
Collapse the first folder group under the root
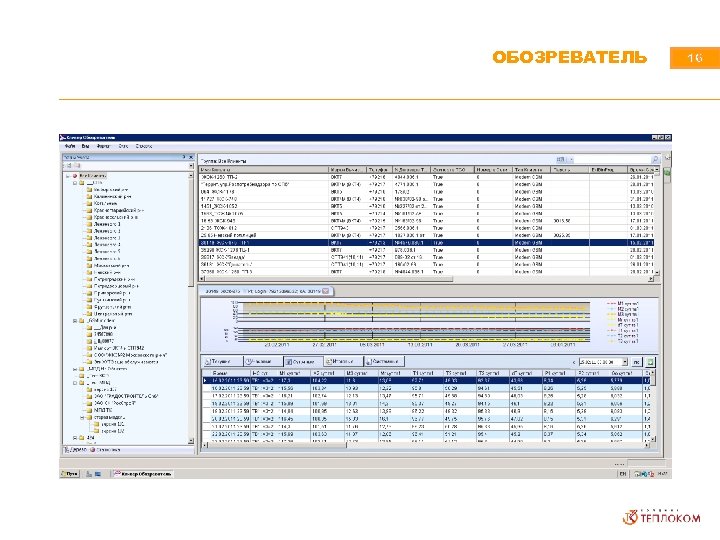(75, 183)
